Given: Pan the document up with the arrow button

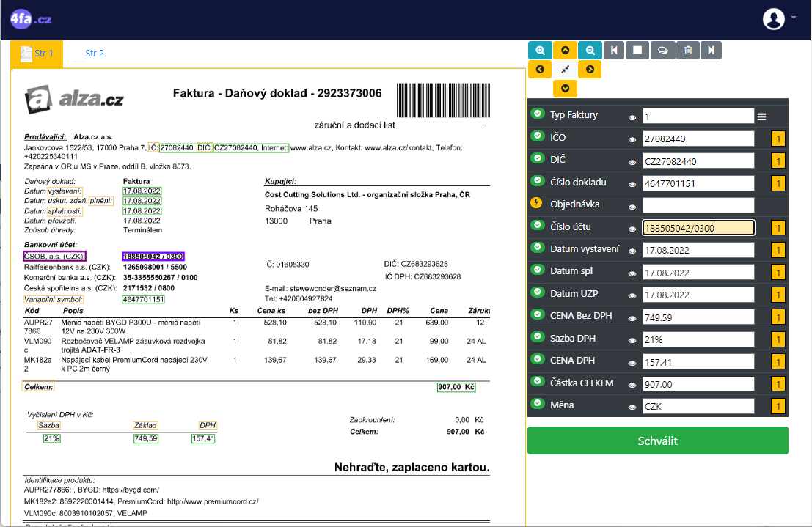Looking at the screenshot, I should click(565, 51).
